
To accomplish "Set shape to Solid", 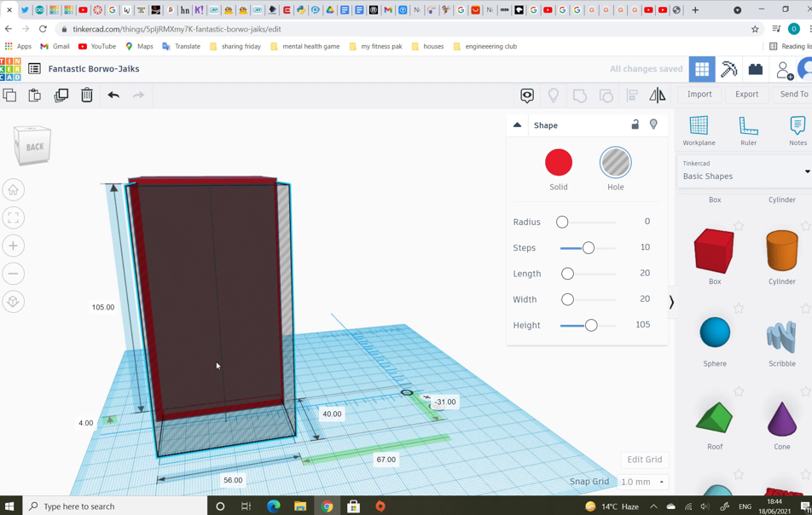I will point(559,163).
